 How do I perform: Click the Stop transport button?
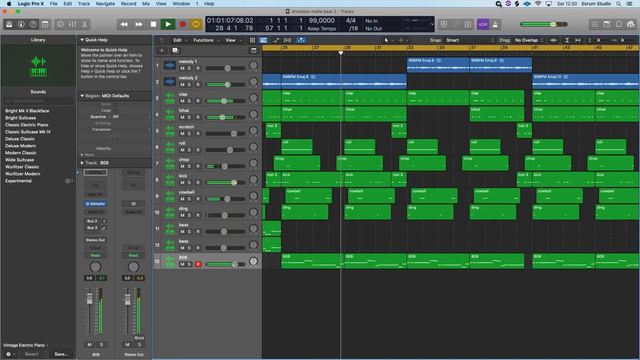(x=153, y=24)
